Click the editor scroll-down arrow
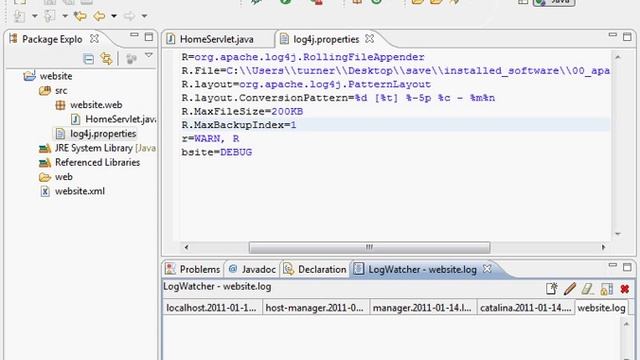This screenshot has height=360, width=640. click(x=618, y=234)
